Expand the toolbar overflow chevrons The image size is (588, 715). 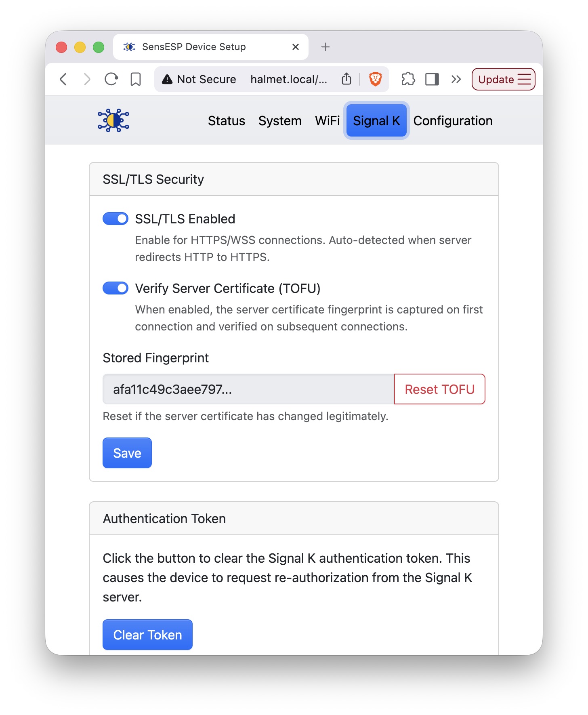pyautogui.click(x=456, y=79)
